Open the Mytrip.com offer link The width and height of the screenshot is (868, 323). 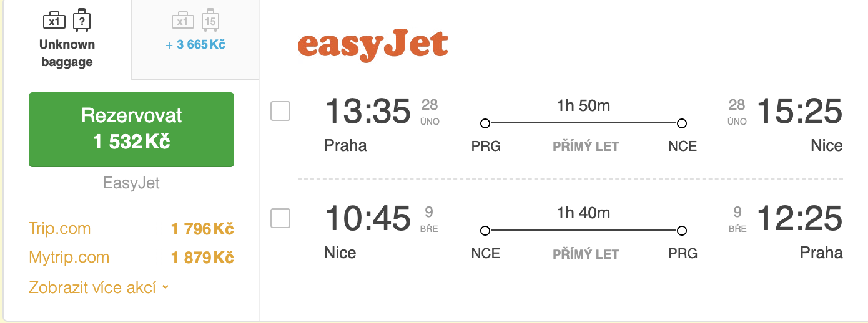(69, 257)
